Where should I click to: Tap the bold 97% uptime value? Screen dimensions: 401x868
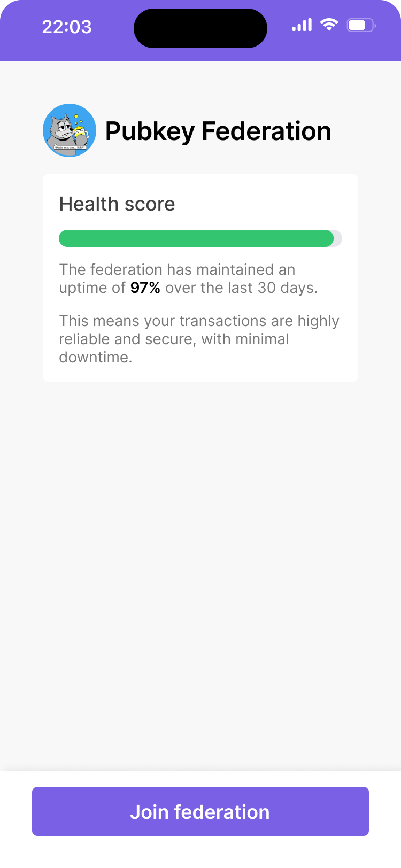tap(145, 288)
